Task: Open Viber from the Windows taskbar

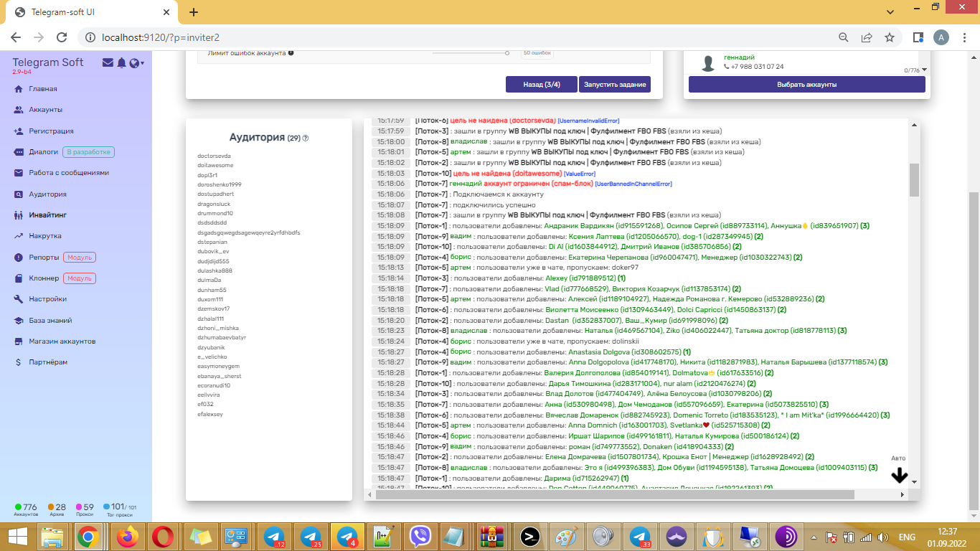Action: click(420, 537)
